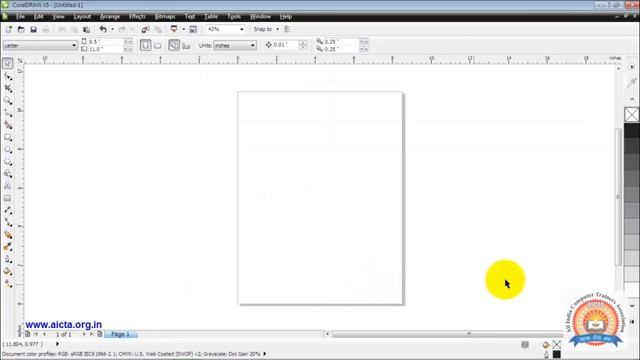Image resolution: width=640 pixels, height=360 pixels.
Task: Select the Text tool in toolbox
Action: tap(7, 186)
